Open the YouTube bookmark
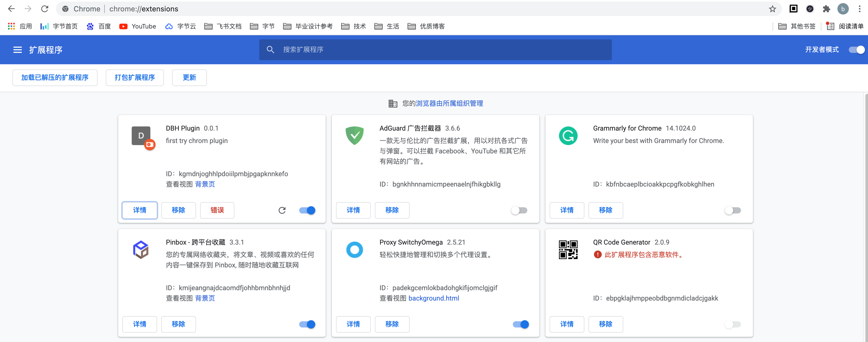868x342 pixels. pos(137,26)
